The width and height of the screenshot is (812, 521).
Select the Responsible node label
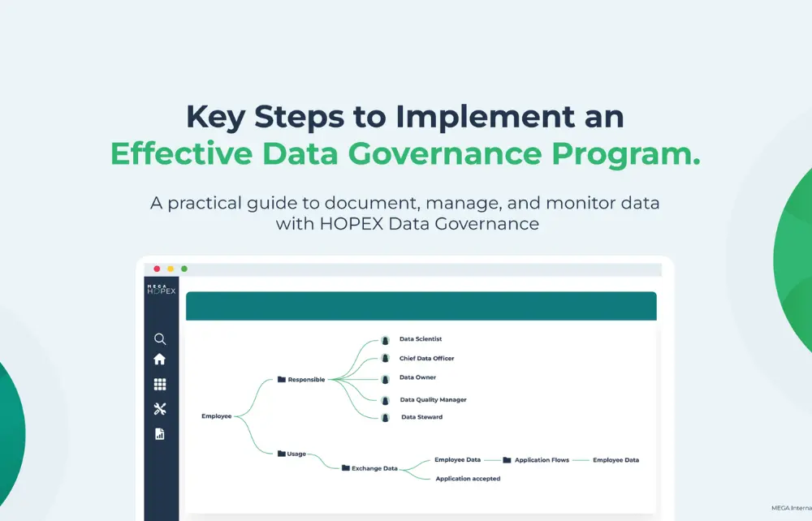307,380
